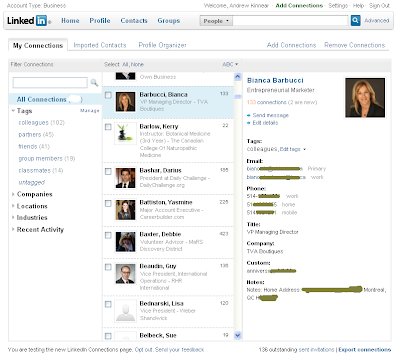Viewport: 400px width, 360px height.
Task: Collapse the Tags section
Action: tap(13, 110)
